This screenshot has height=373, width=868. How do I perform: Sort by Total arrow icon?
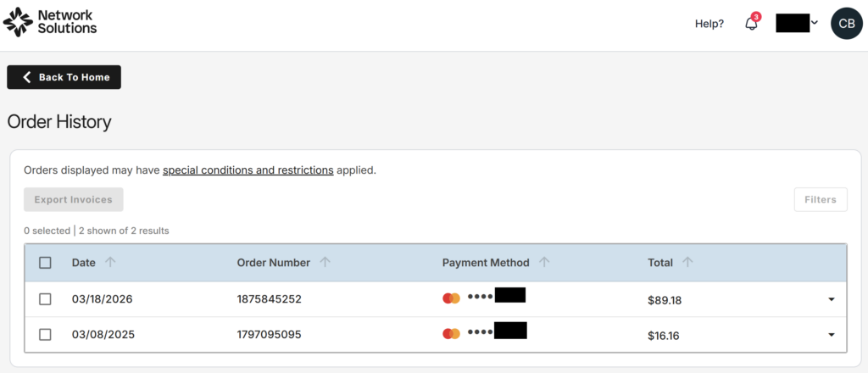(687, 263)
